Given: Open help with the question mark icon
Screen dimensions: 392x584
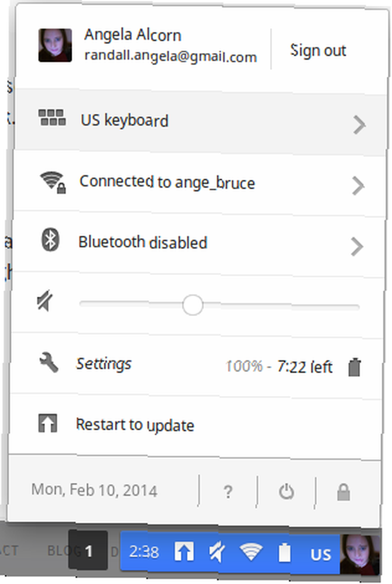Looking at the screenshot, I should point(228,492).
